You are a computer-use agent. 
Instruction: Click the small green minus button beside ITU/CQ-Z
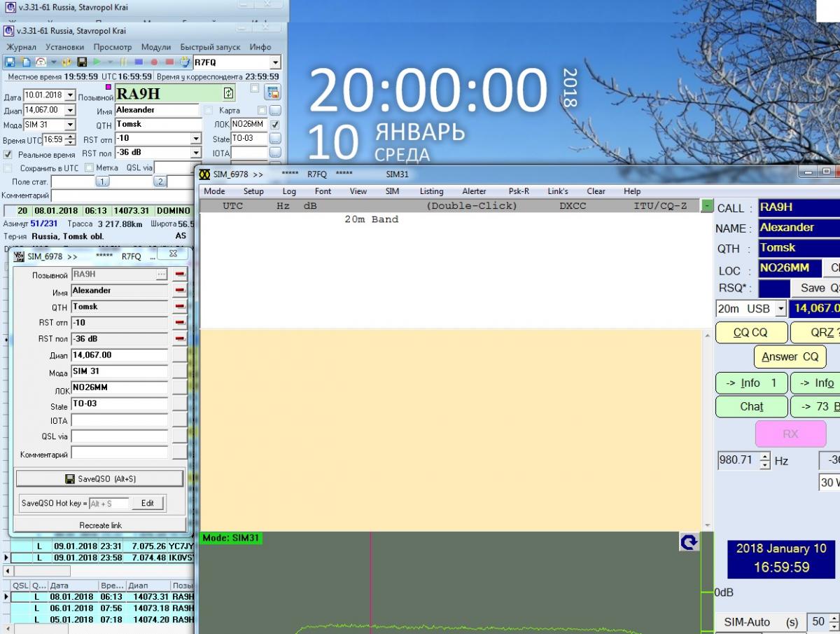(708, 206)
